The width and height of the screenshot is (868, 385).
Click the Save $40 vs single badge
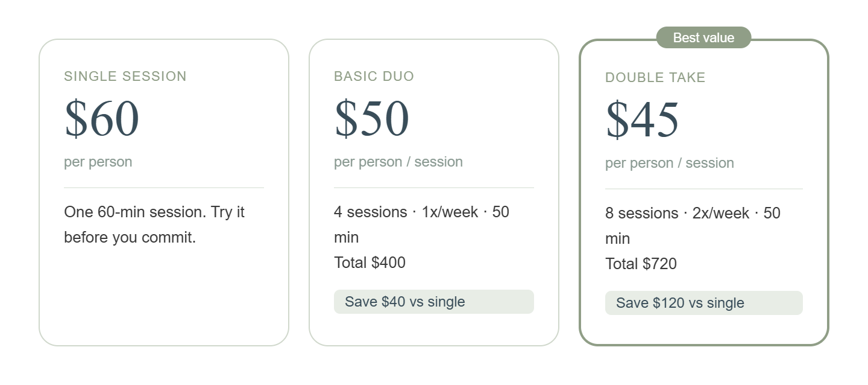pos(433,302)
